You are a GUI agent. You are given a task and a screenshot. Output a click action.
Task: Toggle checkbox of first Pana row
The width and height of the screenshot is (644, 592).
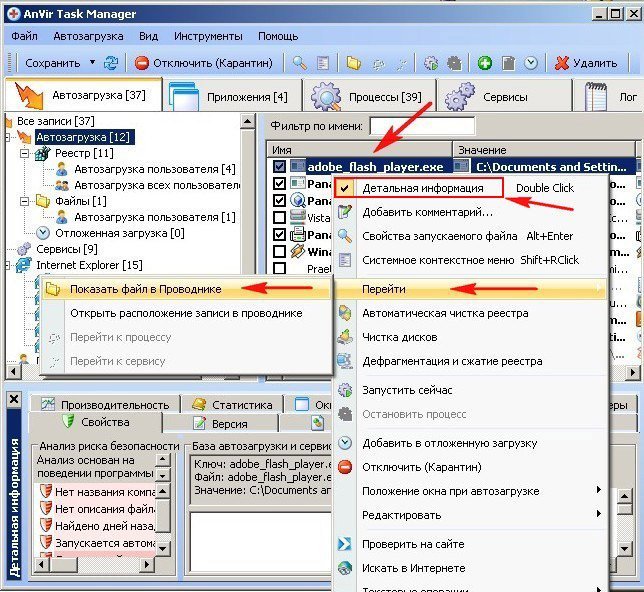click(279, 183)
